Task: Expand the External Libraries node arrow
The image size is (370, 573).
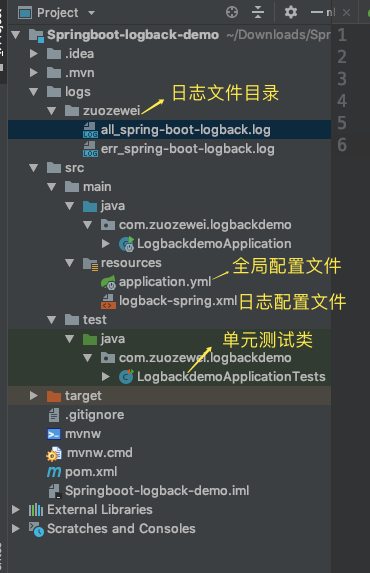Action: click(x=16, y=509)
